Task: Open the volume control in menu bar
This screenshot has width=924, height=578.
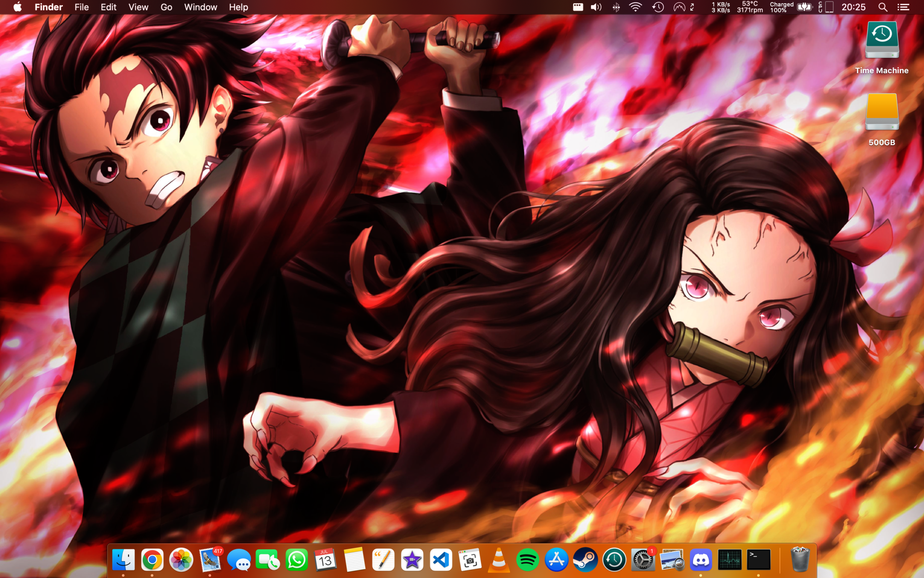Action: [596, 7]
